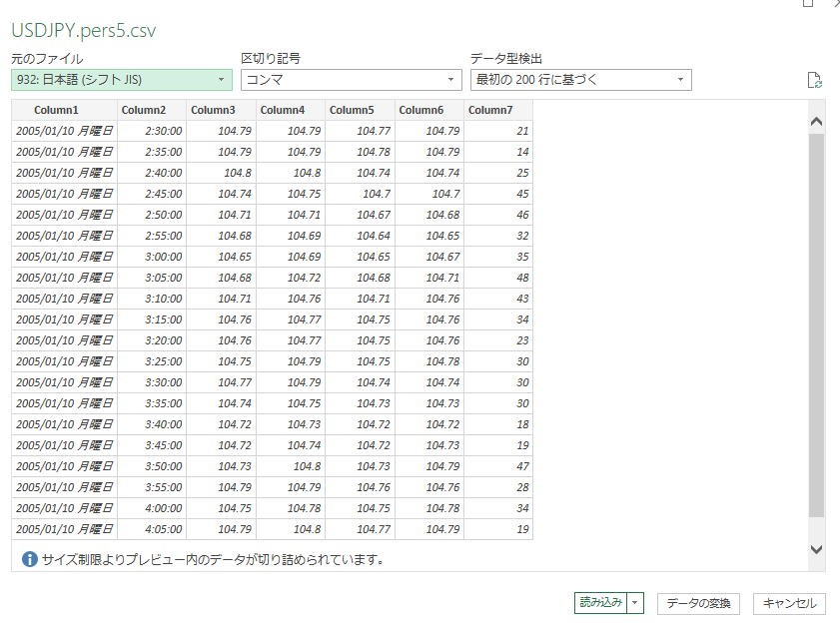Click the 2:30:00 time cell
This screenshot has width=840, height=632.
152,131
